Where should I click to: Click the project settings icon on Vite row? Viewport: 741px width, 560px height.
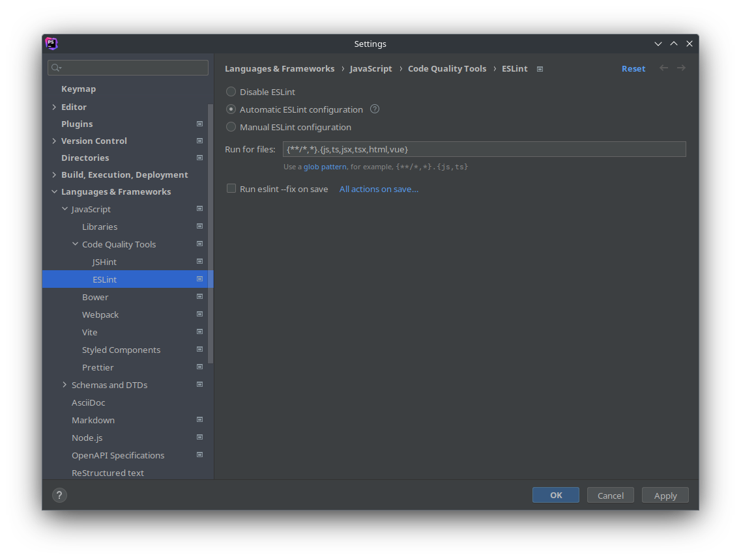[x=199, y=331]
